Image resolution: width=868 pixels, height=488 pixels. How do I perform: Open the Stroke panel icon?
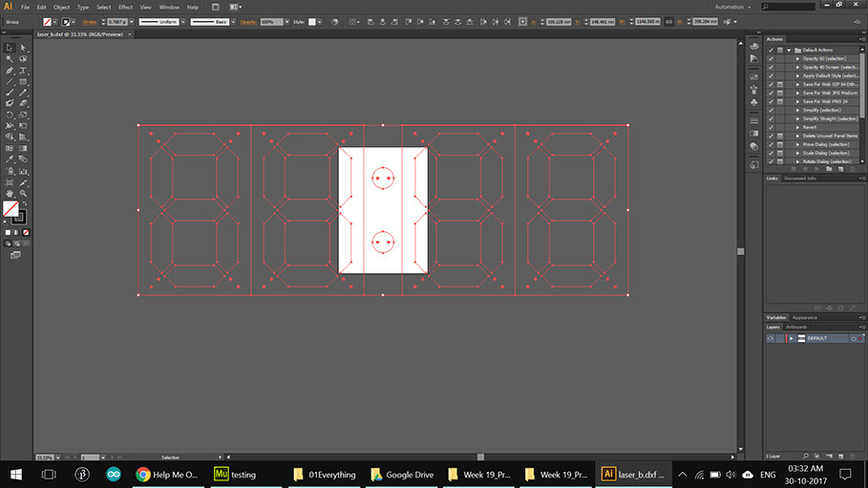[x=754, y=120]
